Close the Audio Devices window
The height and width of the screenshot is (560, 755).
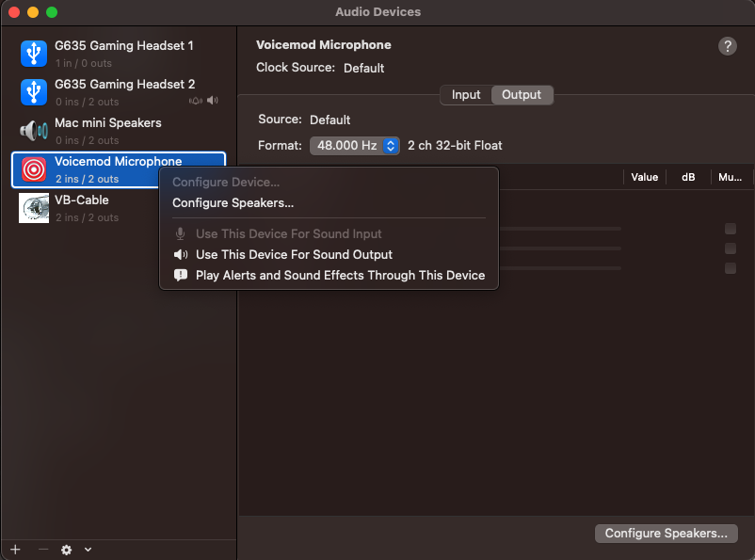tap(14, 12)
